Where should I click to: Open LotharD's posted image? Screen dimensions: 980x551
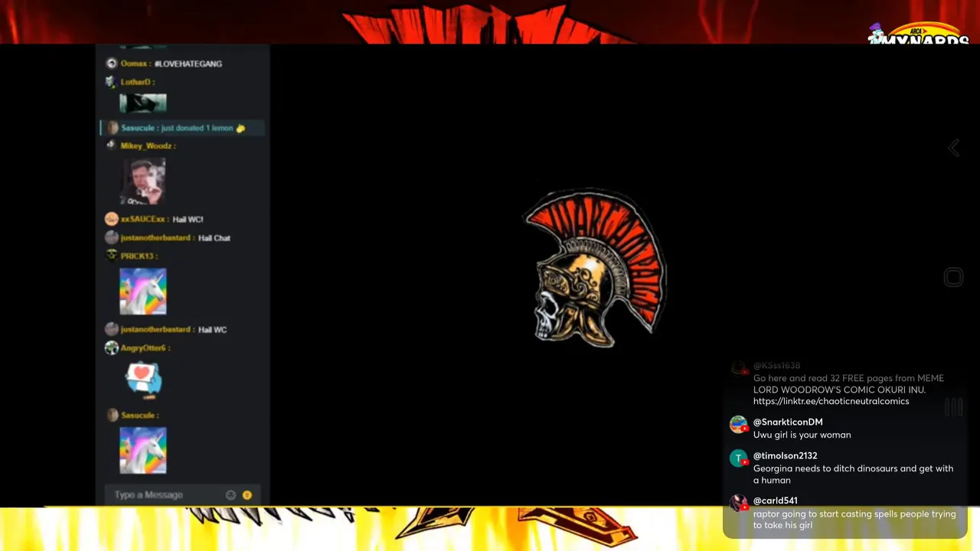point(143,103)
